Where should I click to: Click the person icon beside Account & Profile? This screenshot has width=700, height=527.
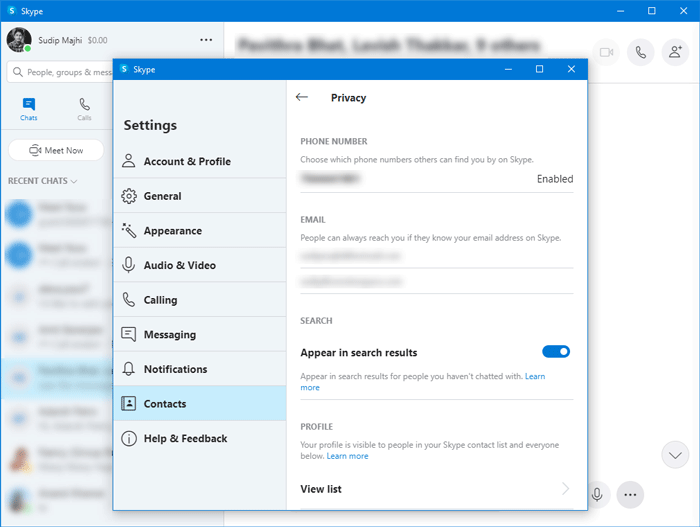tap(129, 161)
